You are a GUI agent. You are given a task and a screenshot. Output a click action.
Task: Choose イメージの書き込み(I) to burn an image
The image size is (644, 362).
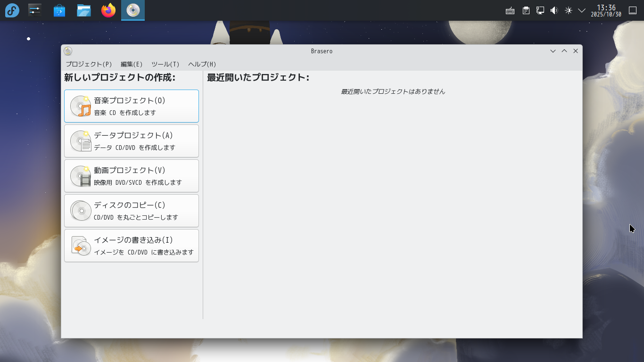(x=132, y=246)
